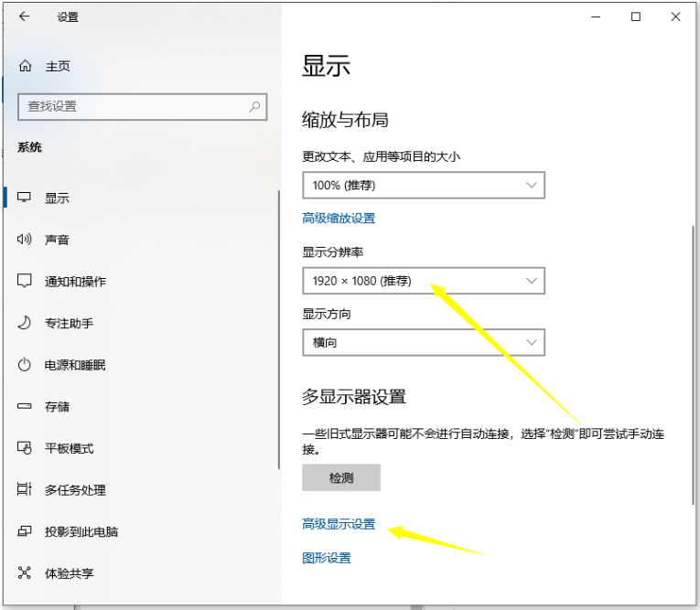Viewport: 700px width, 610px height.
Task: Click the Notifications (通知和操作) icon
Action: (25, 282)
